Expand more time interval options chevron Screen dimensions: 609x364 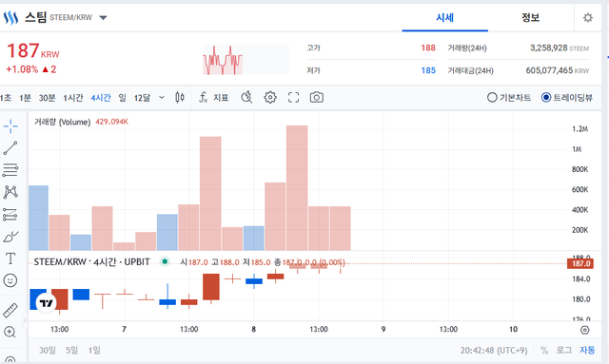tap(162, 97)
